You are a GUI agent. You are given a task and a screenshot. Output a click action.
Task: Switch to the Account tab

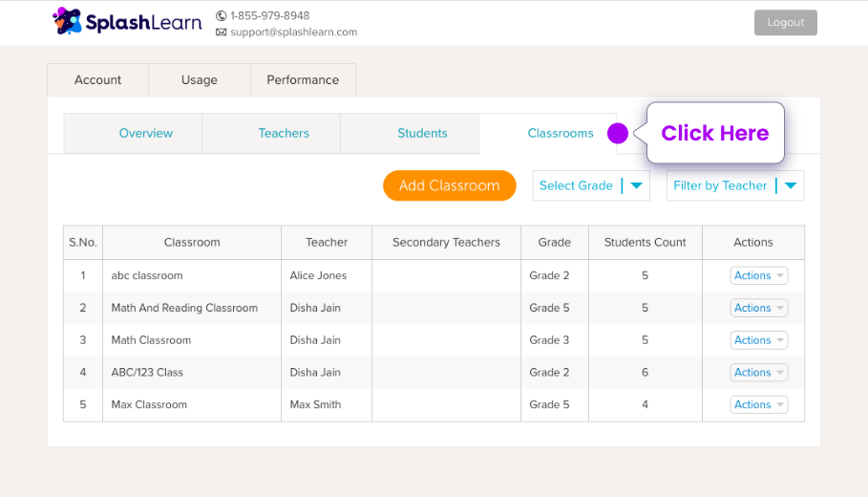[98, 79]
